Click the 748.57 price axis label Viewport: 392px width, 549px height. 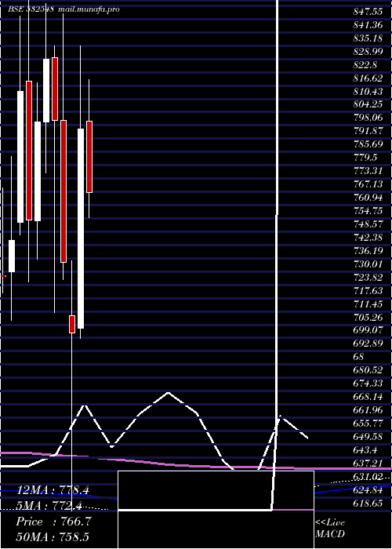point(368,224)
